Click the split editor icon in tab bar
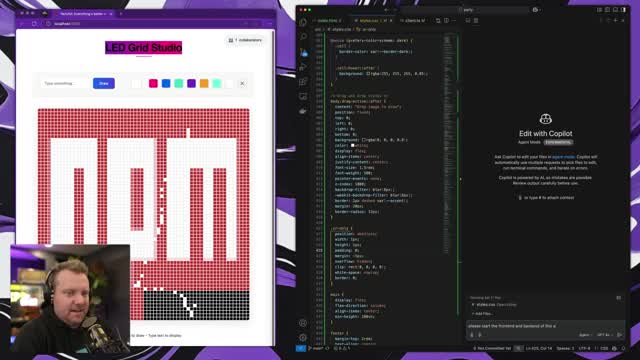The width and height of the screenshot is (640, 360). (x=447, y=20)
